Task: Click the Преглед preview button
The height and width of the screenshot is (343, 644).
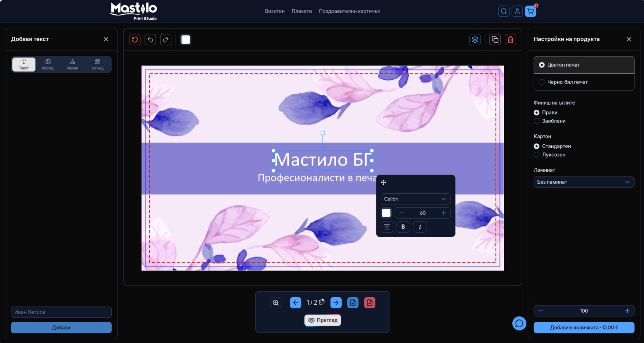Action: pos(323,320)
